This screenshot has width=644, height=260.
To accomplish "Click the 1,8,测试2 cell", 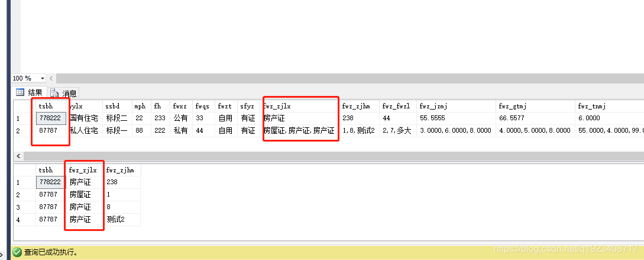I will point(360,131).
